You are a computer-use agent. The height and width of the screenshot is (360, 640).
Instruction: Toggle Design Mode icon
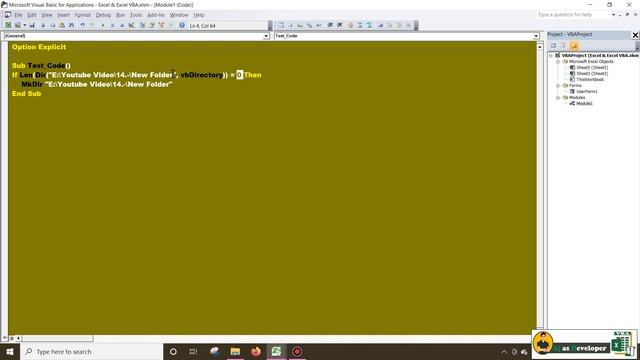pyautogui.click(x=131, y=25)
